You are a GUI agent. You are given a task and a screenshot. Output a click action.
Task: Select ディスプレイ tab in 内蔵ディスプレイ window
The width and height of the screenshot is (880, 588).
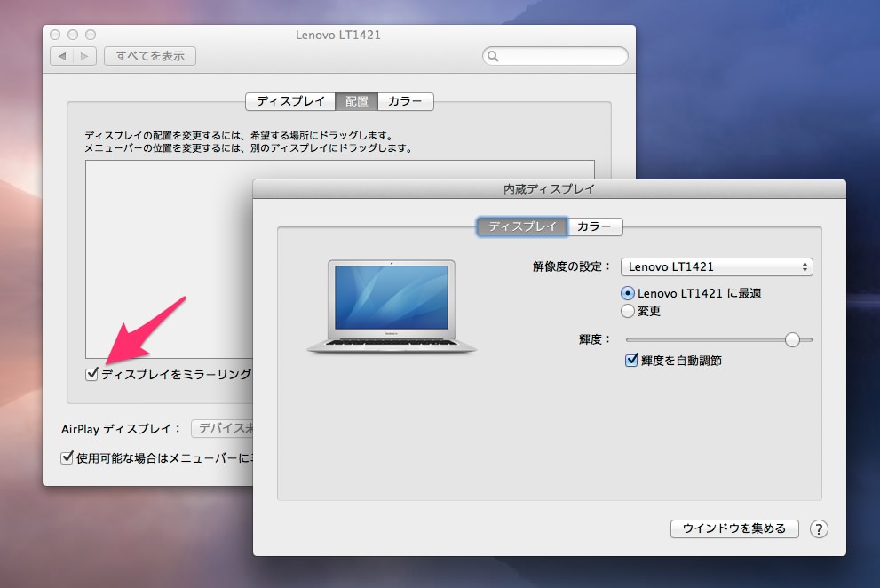(x=522, y=226)
